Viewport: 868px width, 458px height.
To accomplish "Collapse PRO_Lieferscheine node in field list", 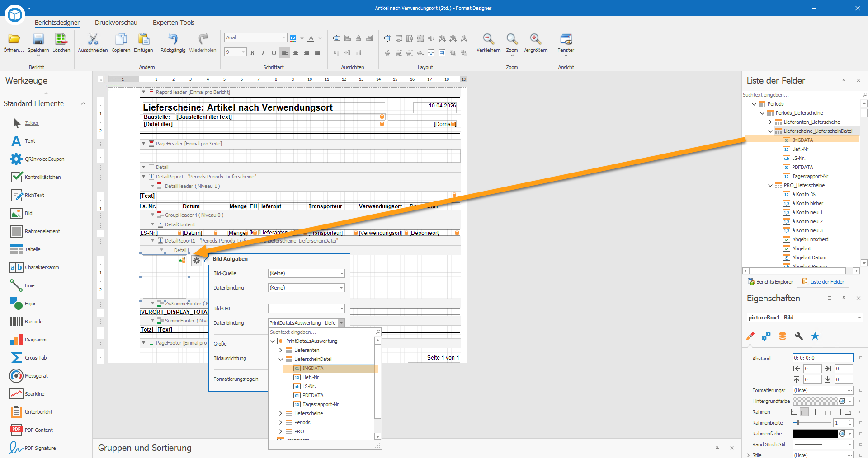I will click(770, 185).
